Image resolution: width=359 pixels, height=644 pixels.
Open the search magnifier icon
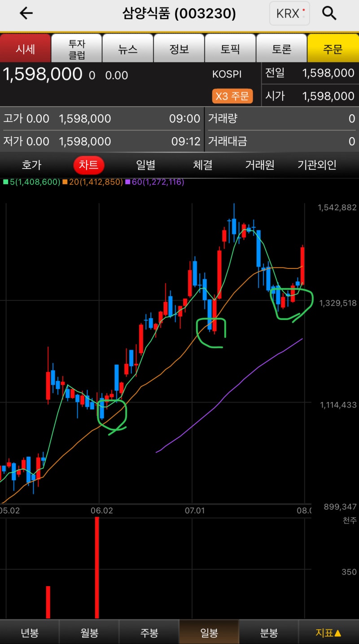(329, 13)
